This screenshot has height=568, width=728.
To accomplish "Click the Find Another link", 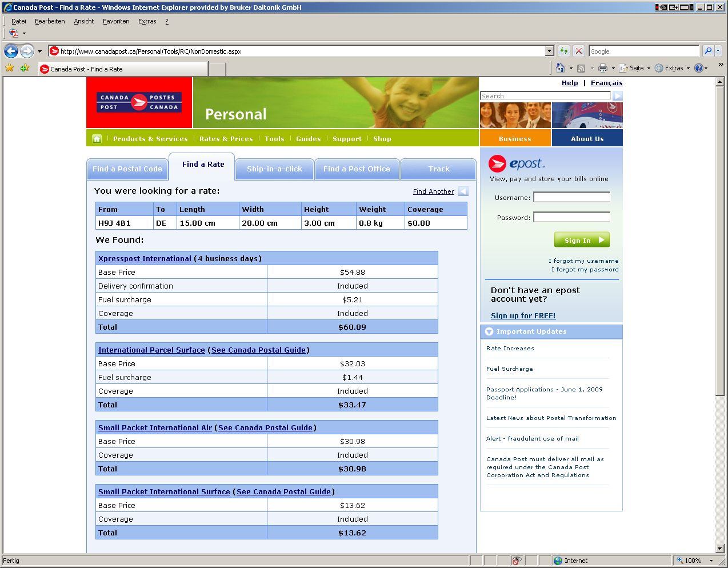I will point(434,191).
